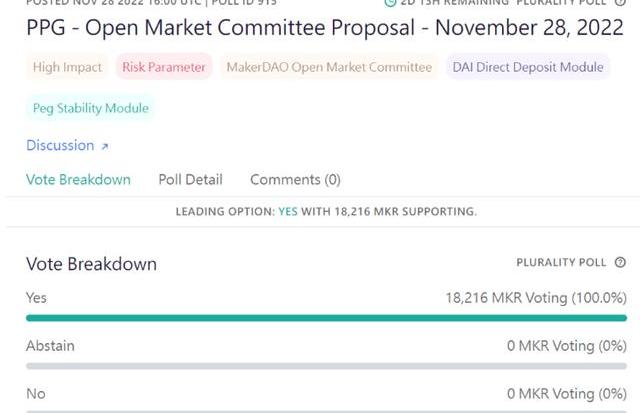The image size is (640, 413).
Task: Filter by the Risk Parameter tag
Action: point(164,67)
